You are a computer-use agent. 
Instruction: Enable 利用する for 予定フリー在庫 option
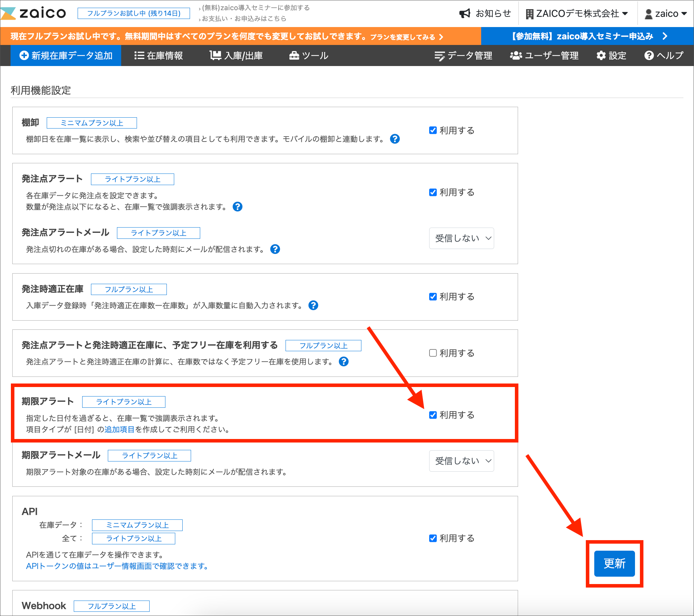(433, 353)
